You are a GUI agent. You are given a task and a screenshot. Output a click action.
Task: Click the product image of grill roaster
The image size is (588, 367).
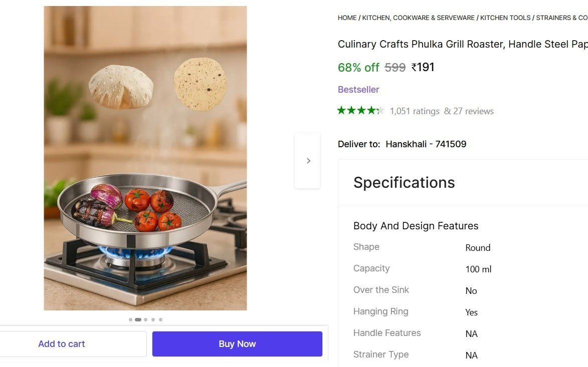click(145, 158)
